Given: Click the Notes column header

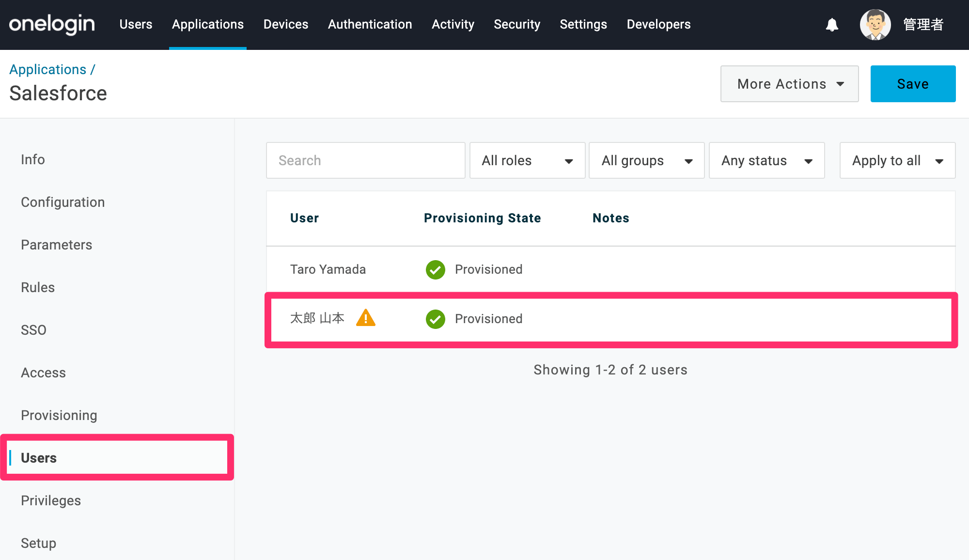Looking at the screenshot, I should pos(610,218).
